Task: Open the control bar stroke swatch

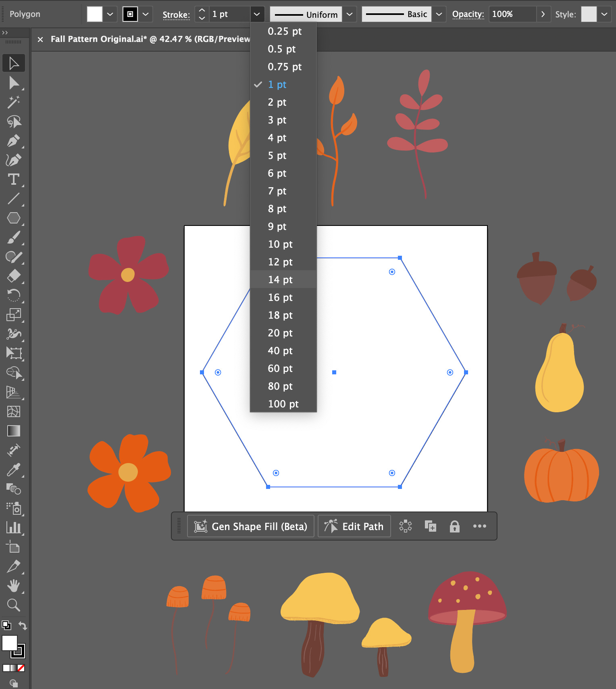Action: pos(130,14)
